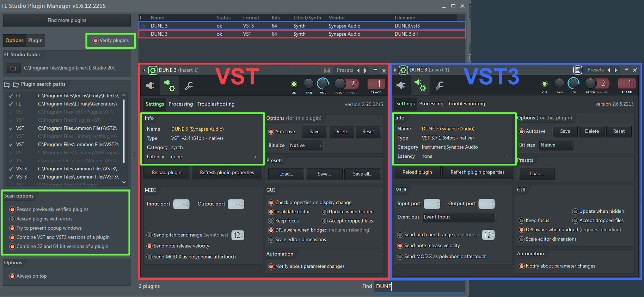Expand Latency arrow in VST Info box
The height and width of the screenshot is (297, 644).
pyautogui.click(x=256, y=157)
